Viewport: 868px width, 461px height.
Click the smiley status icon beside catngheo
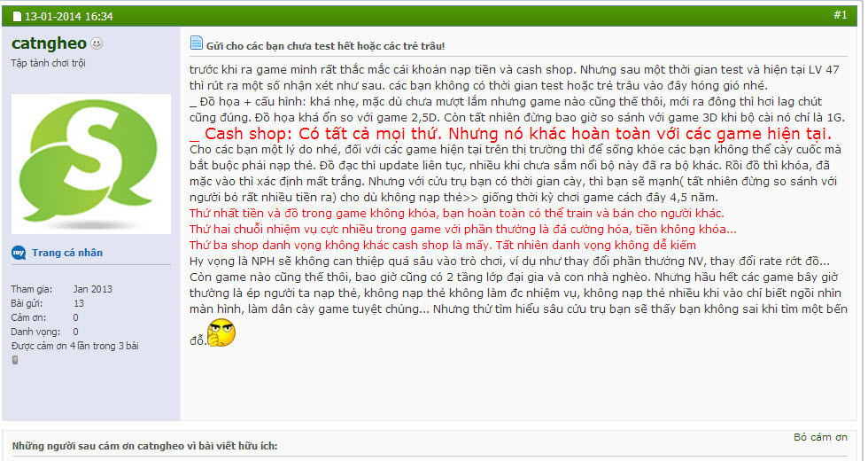tap(97, 43)
